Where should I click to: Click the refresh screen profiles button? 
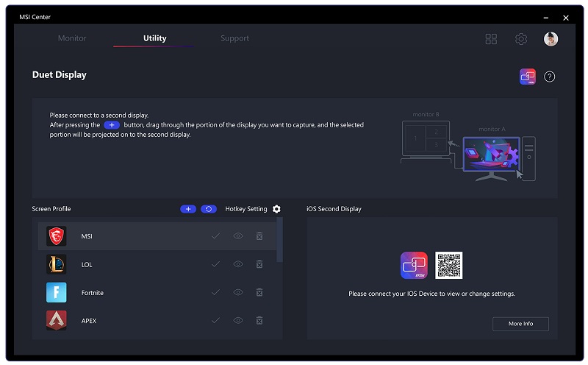pyautogui.click(x=209, y=209)
